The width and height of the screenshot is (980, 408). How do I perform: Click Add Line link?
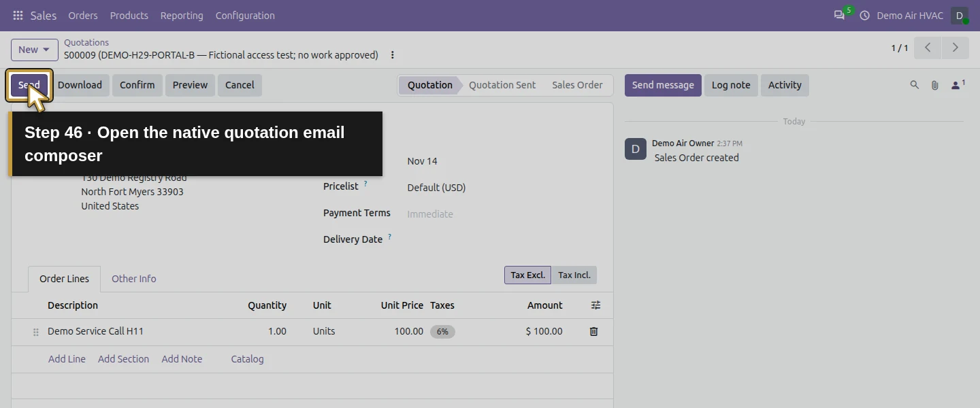67,359
